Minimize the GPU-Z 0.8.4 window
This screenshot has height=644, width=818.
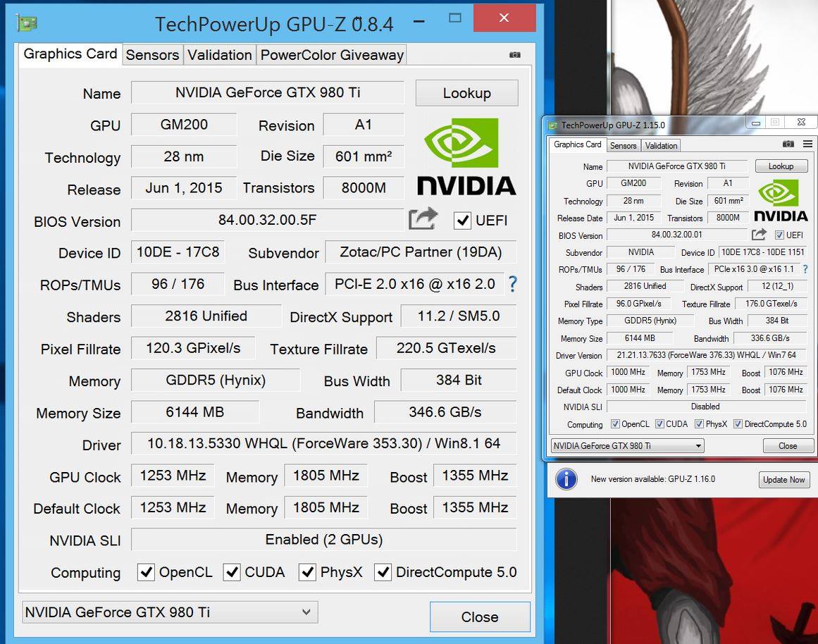tap(419, 21)
